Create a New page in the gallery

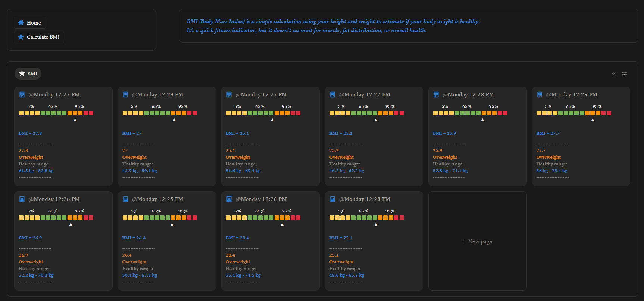click(477, 241)
